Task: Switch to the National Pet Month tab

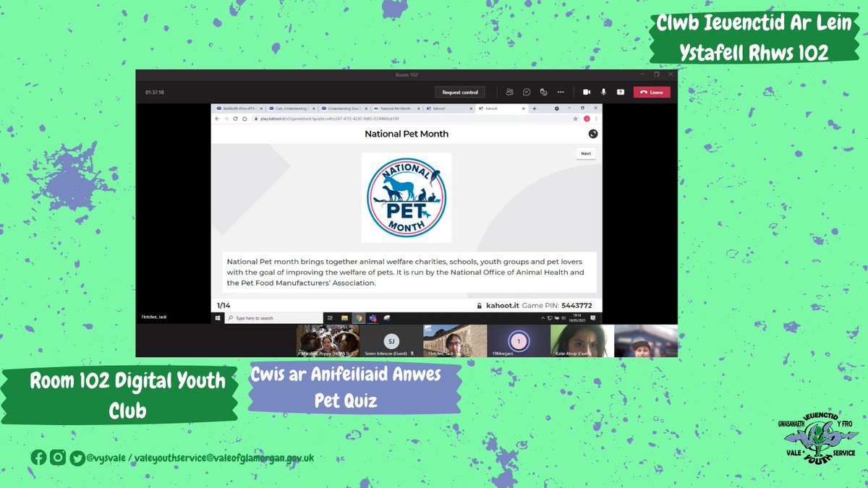Action: (x=398, y=108)
